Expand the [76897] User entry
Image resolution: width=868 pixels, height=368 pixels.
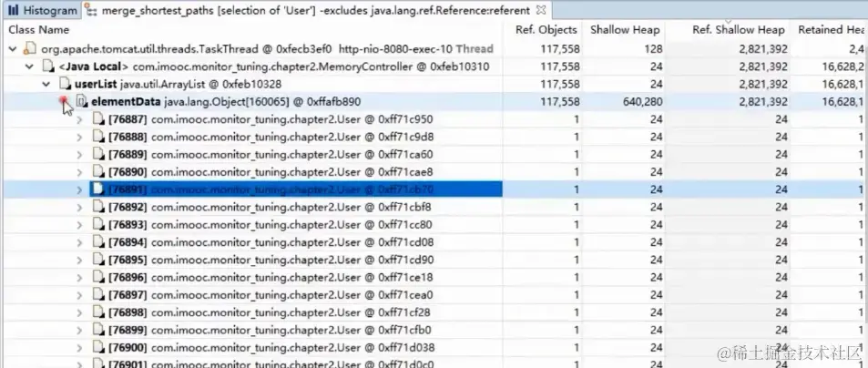(80, 295)
